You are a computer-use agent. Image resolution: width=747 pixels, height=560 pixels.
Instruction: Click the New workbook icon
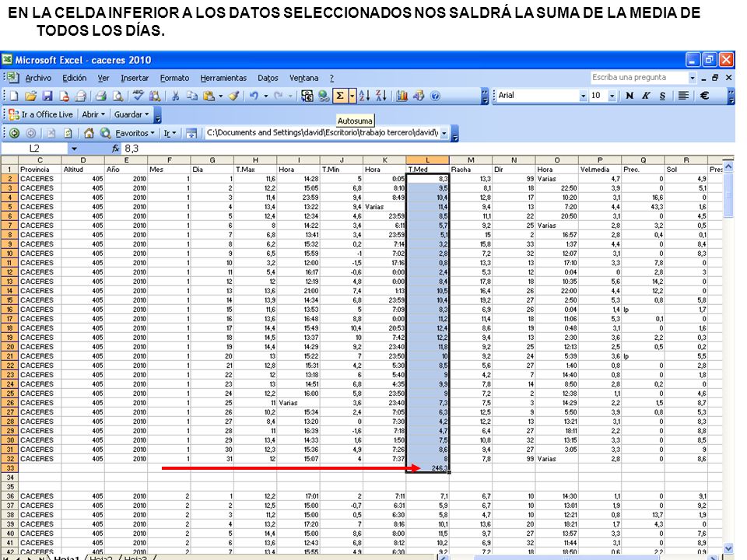[x=14, y=96]
